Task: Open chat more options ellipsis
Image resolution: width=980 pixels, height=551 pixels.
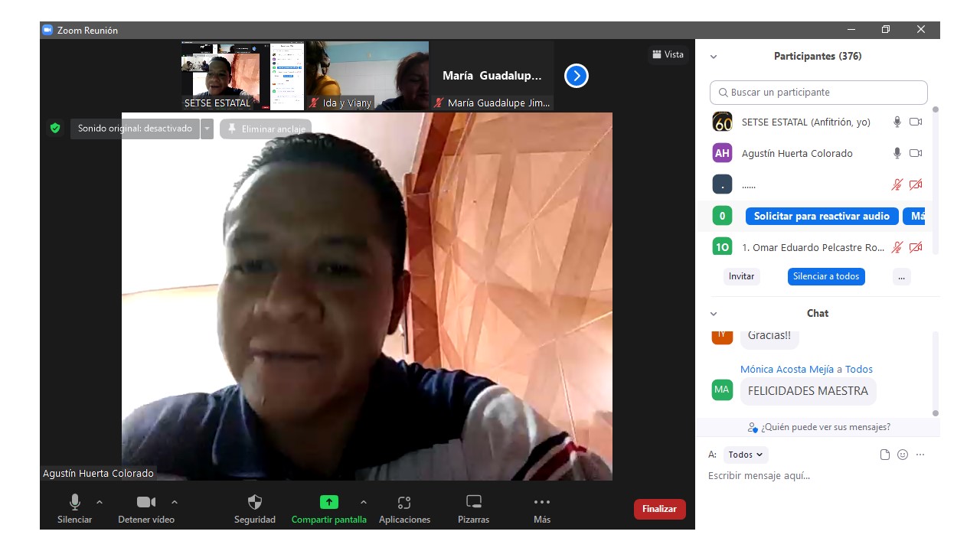Action: pyautogui.click(x=920, y=455)
